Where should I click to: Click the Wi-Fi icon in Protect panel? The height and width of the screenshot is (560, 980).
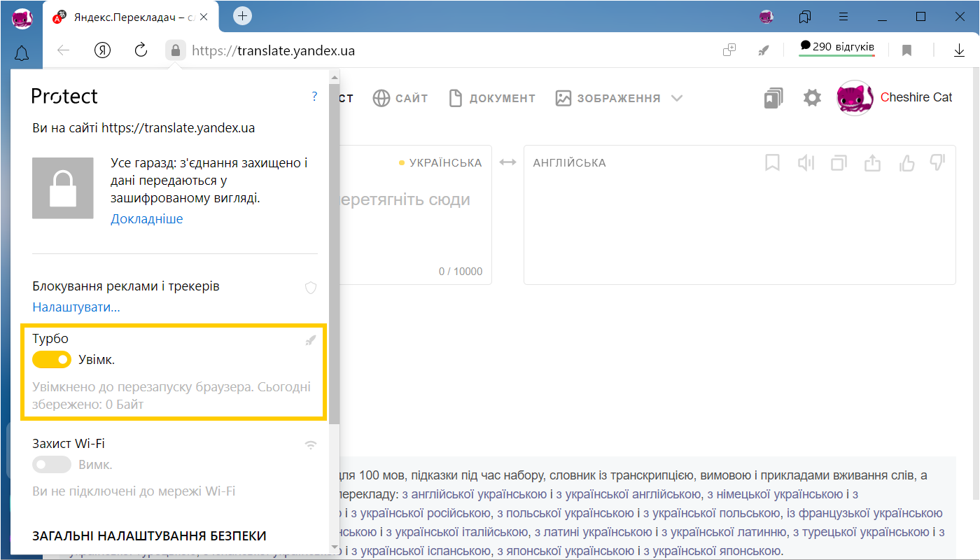pos(311,444)
